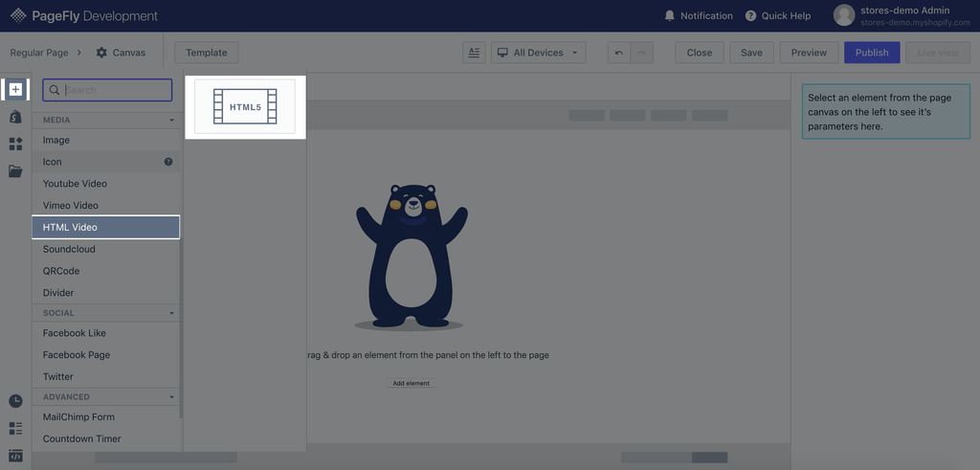The width and height of the screenshot is (980, 470).
Task: Select Soundcloud from the element list
Action: tap(69, 249)
